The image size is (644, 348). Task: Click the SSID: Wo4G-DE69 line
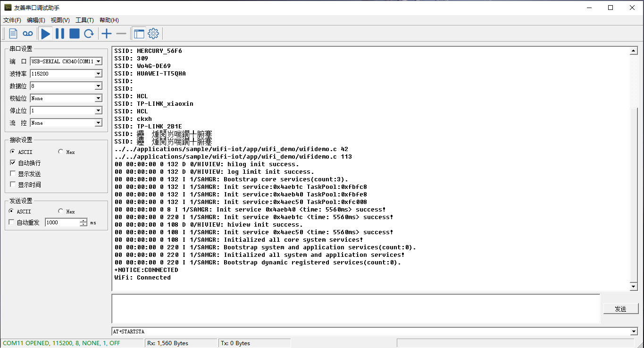[142, 66]
